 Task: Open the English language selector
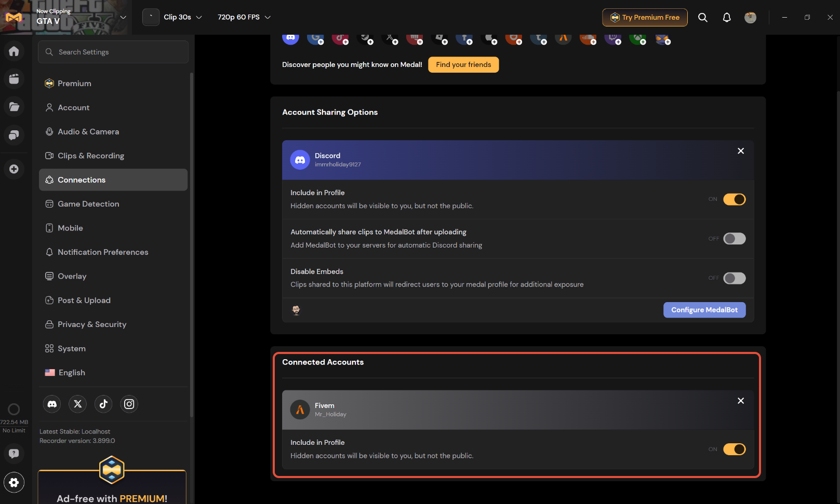click(x=113, y=373)
